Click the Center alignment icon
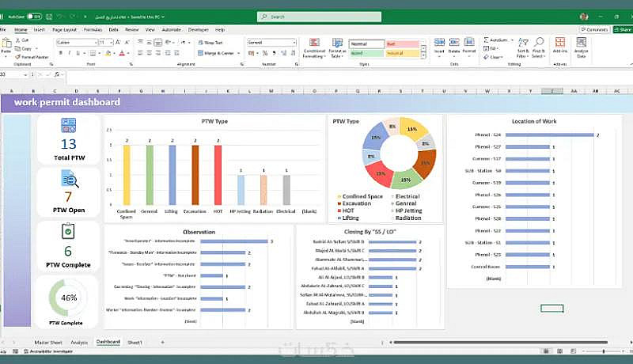Viewport: 633px width, 364px height. click(x=149, y=53)
